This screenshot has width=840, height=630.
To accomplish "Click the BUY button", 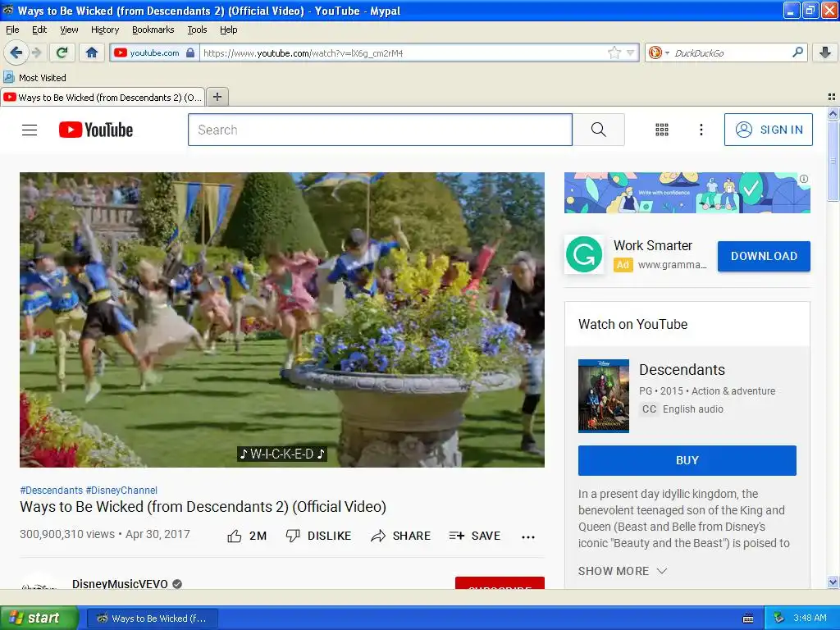I will tap(687, 460).
